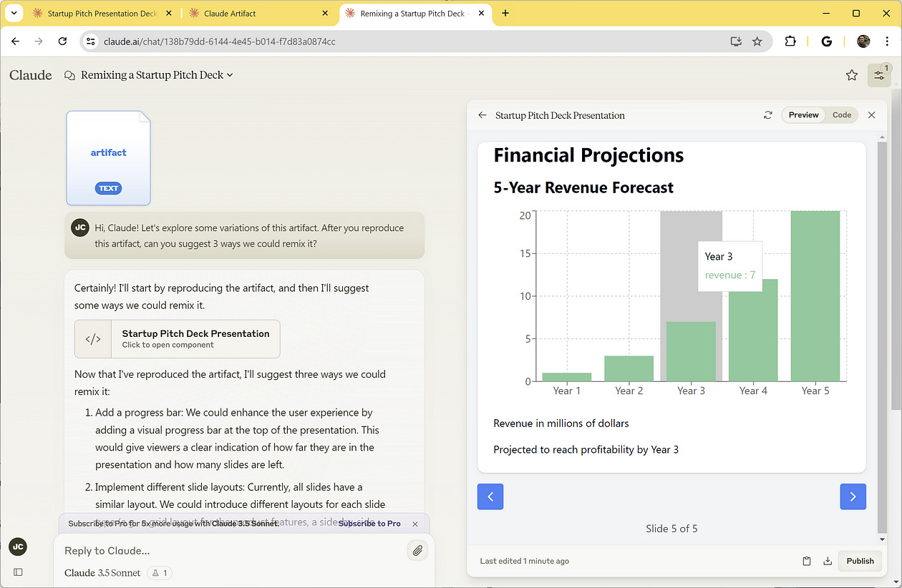Open the Subscribe to Pro link

pyautogui.click(x=369, y=523)
